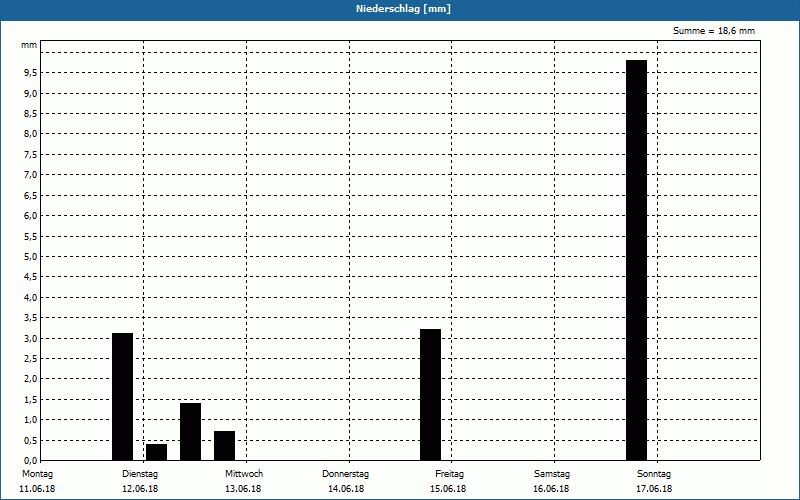Image resolution: width=800 pixels, height=500 pixels.
Task: Click the 12.06.18 date label
Action: 140,489
